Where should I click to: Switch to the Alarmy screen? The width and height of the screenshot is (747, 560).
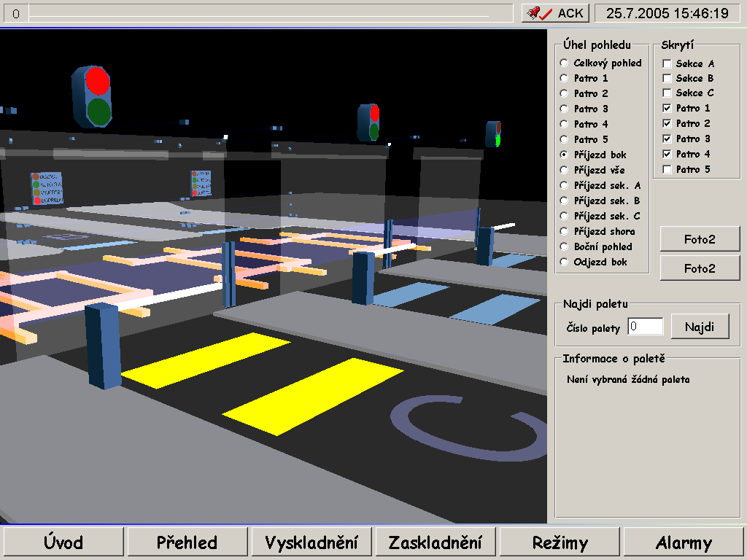684,542
